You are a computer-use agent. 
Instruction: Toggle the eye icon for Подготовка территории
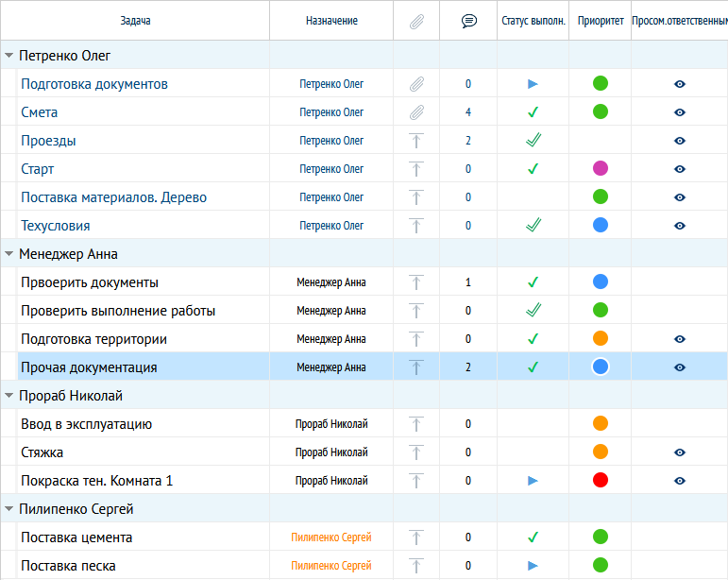click(x=680, y=339)
